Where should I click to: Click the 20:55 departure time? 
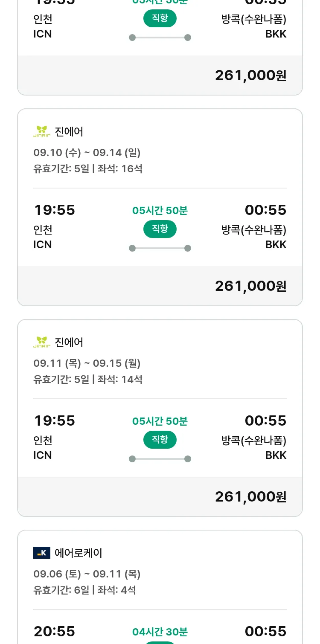[54, 631]
